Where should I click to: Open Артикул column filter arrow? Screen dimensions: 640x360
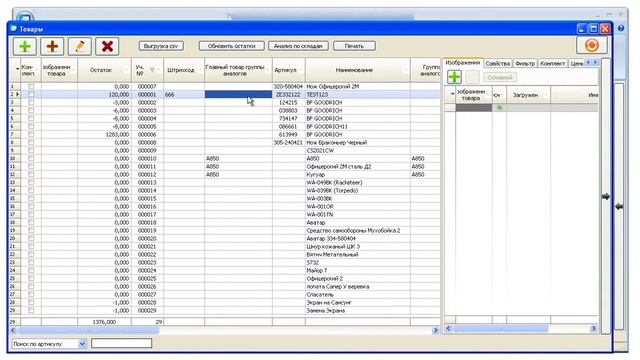[x=301, y=70]
